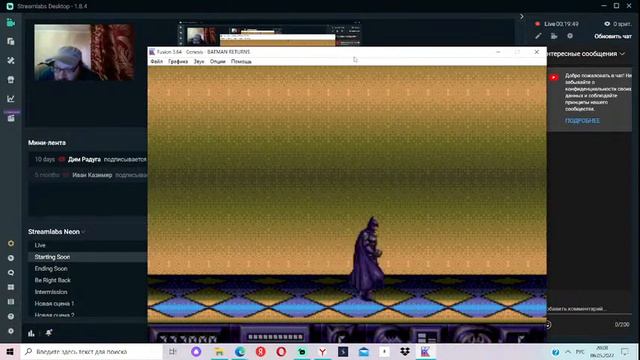Open the Streamlabs settings gear at sidebar bottom
Screen dimensions: 640x360
click(11, 331)
